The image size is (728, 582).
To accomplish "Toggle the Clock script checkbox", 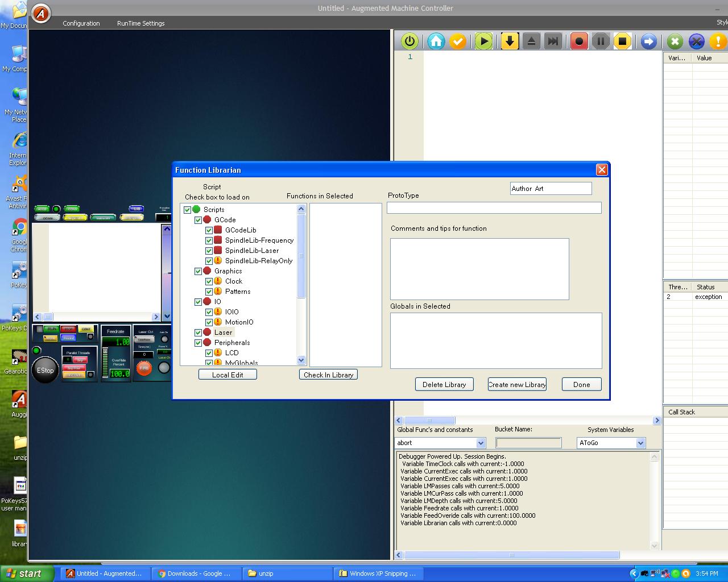I will click(209, 281).
